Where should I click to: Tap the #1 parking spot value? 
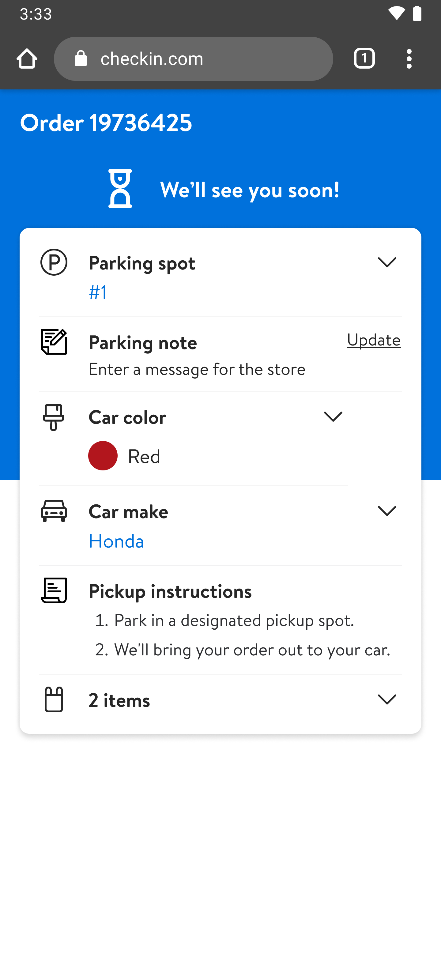point(98,292)
